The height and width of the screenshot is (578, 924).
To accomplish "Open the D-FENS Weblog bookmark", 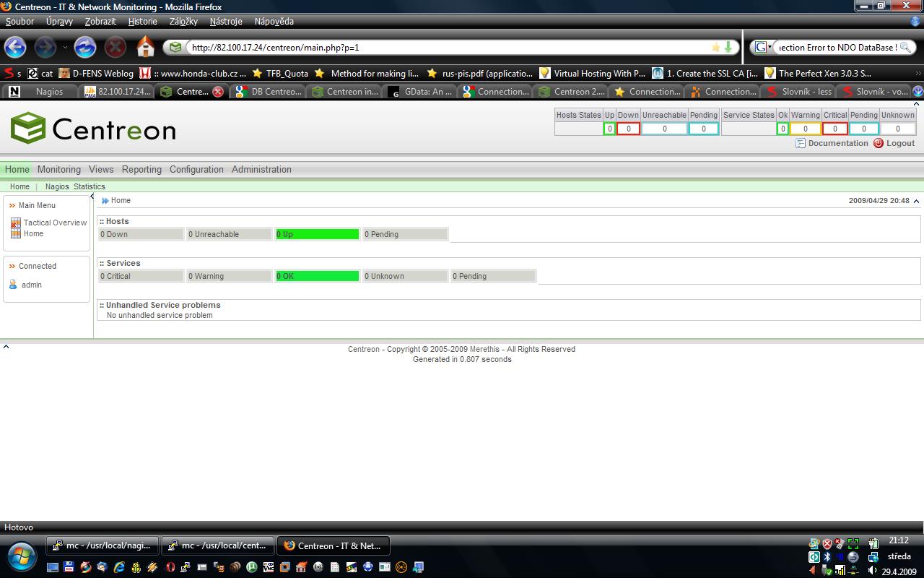I will click(96, 73).
